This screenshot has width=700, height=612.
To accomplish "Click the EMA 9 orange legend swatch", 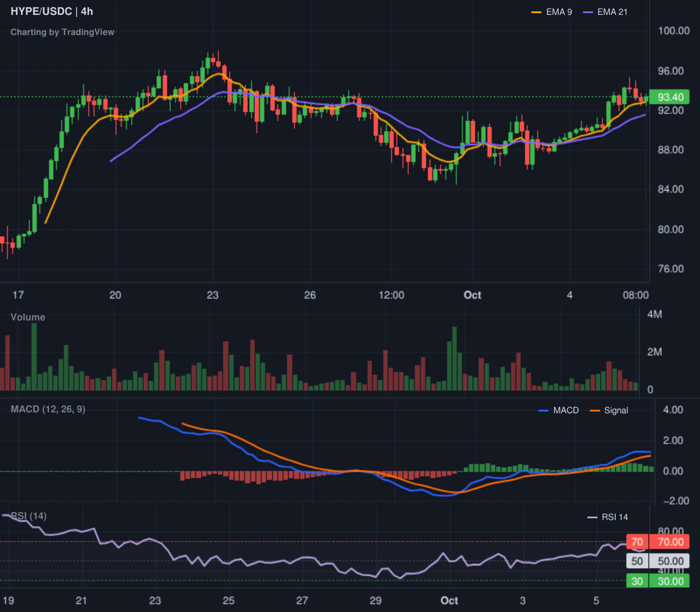I will tap(536, 12).
